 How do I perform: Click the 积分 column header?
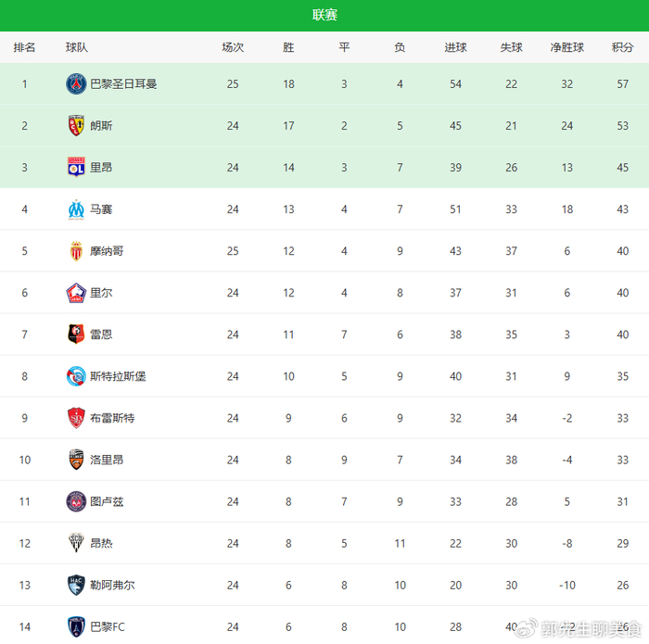point(623,47)
